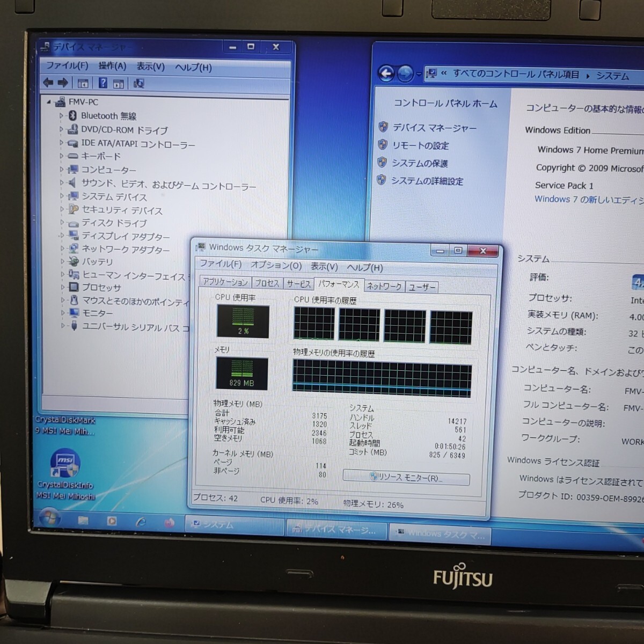Expand the ディスプレイ アダプター node

62,236
